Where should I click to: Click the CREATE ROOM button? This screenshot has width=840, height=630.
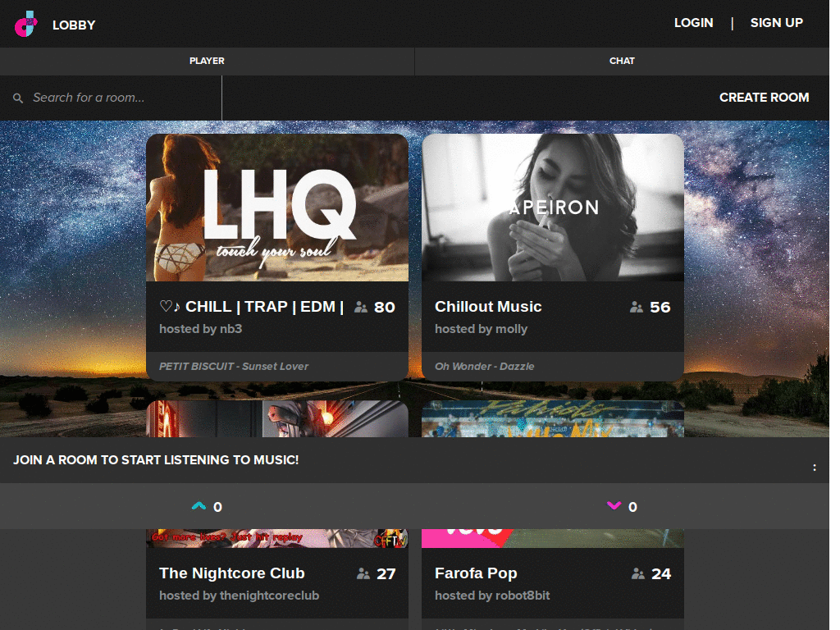764,98
